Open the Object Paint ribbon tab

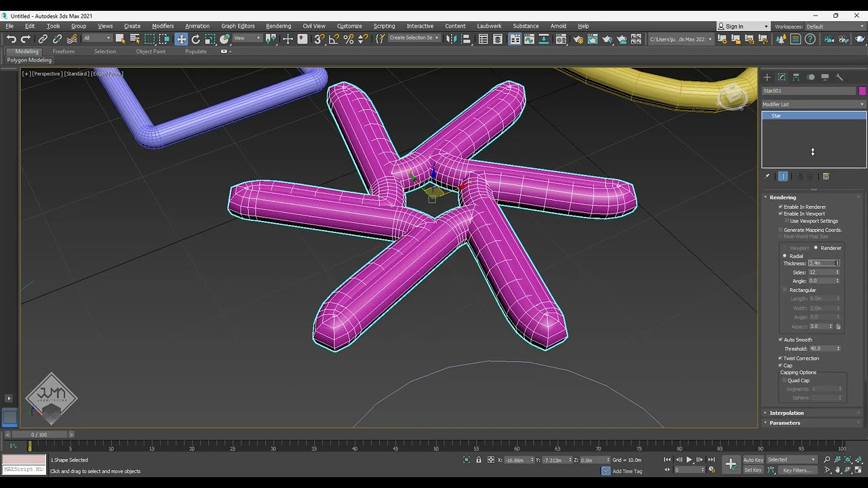point(151,52)
